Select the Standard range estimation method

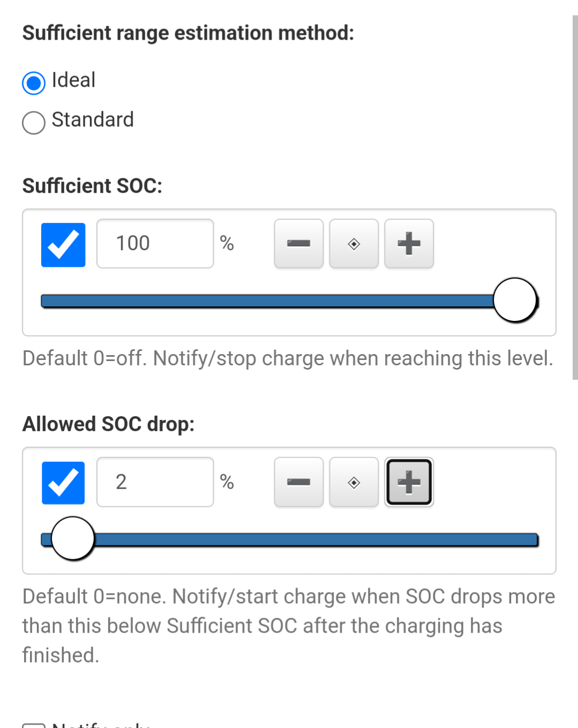(x=33, y=123)
